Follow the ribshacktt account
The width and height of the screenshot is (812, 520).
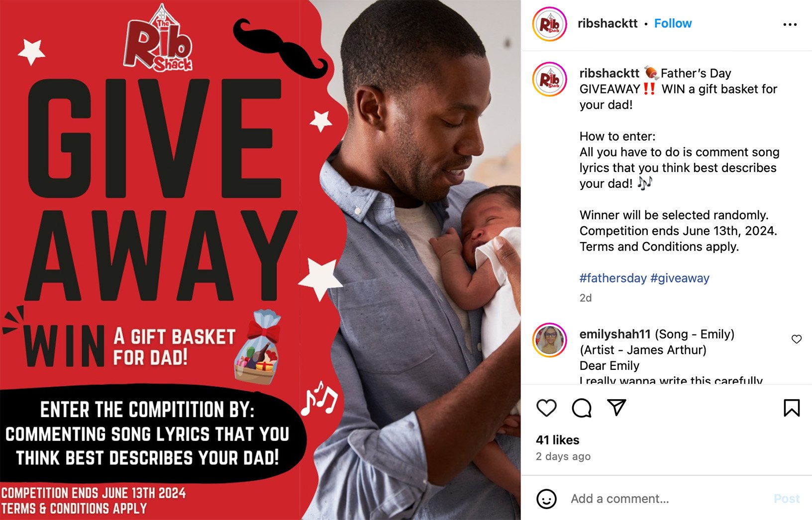point(673,23)
